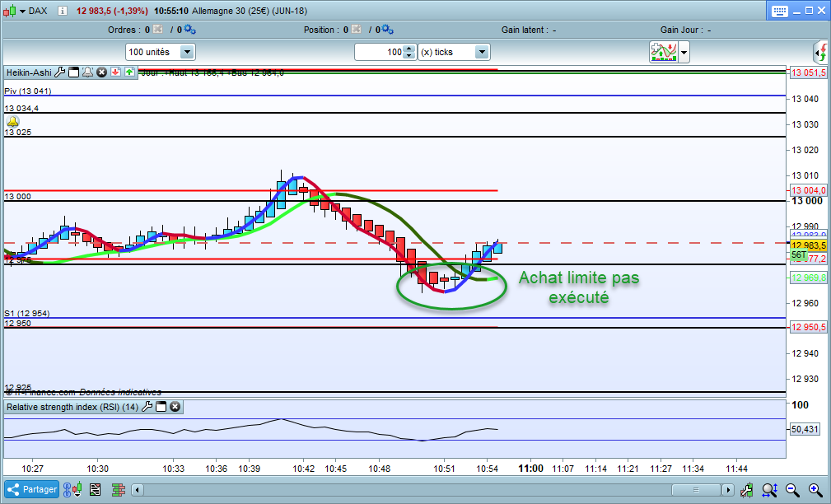Click the RSI value label 50,431
Screen dimensions: 831x504
pos(805,429)
